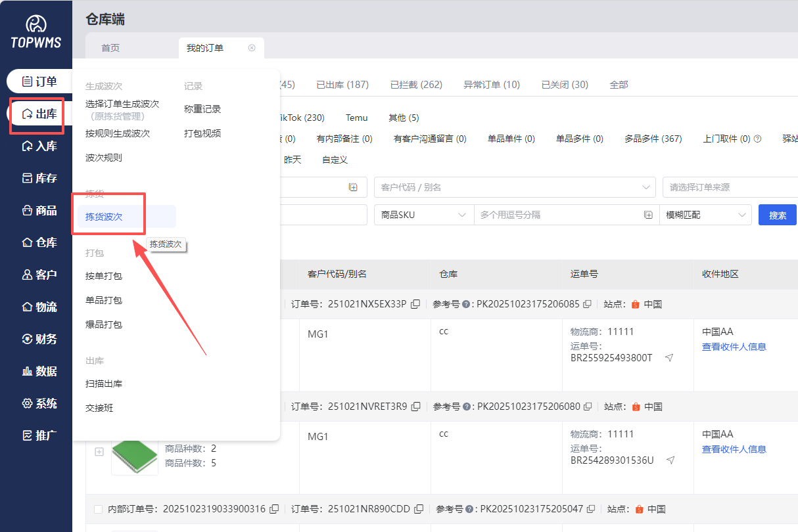Open 出库 in the sidebar
The width and height of the screenshot is (798, 532).
tap(39, 114)
